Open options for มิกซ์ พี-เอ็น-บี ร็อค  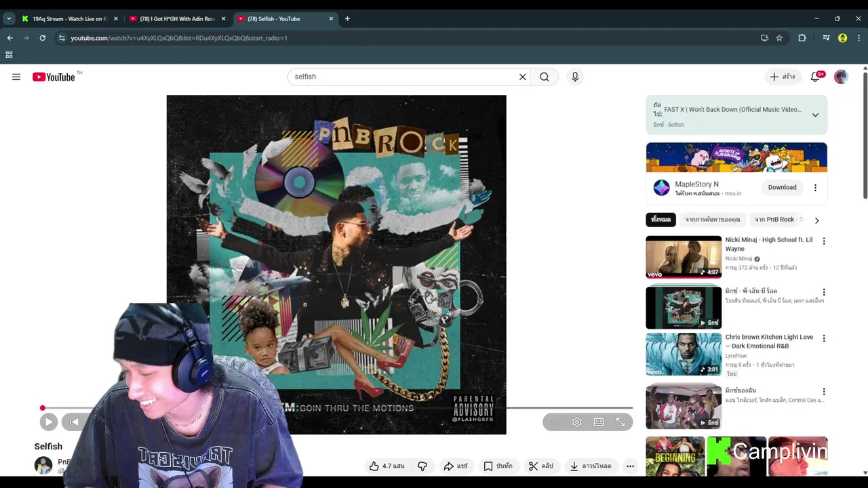pos(824,292)
